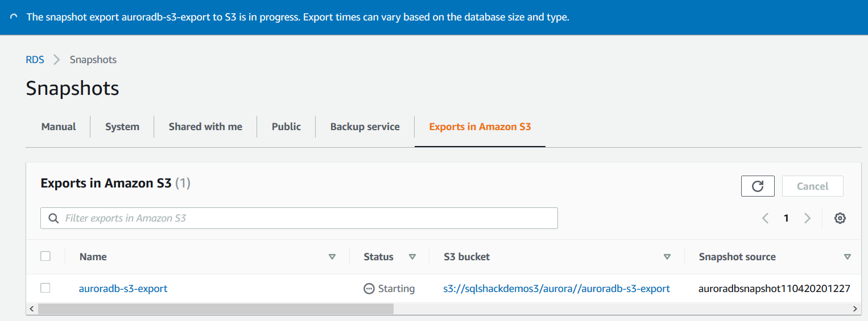
Task: Sort by Name column arrow
Action: (x=332, y=257)
